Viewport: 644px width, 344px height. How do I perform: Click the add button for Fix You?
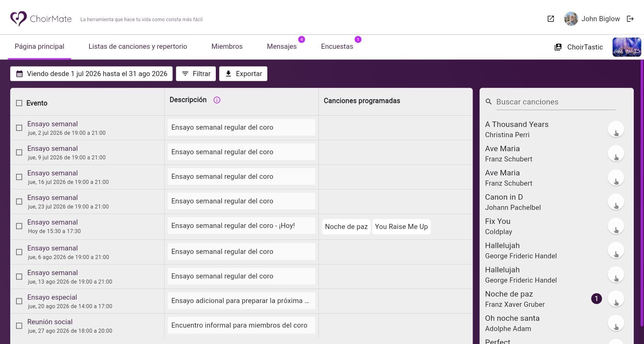pos(616,226)
